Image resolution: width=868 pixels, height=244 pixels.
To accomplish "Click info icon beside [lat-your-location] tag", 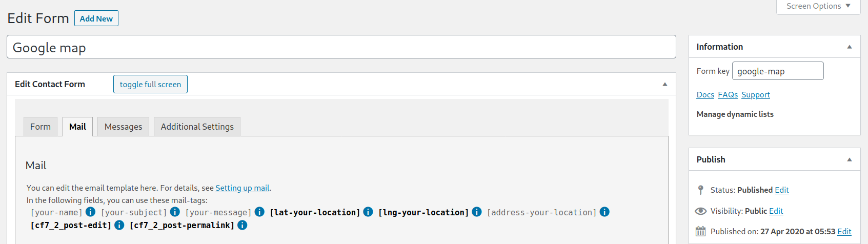I will pos(368,212).
